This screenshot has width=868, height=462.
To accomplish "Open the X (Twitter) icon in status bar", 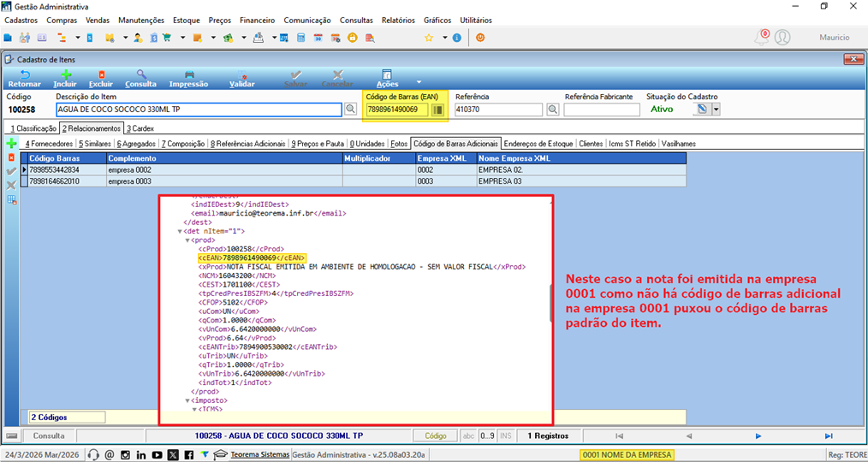I will tap(173, 455).
